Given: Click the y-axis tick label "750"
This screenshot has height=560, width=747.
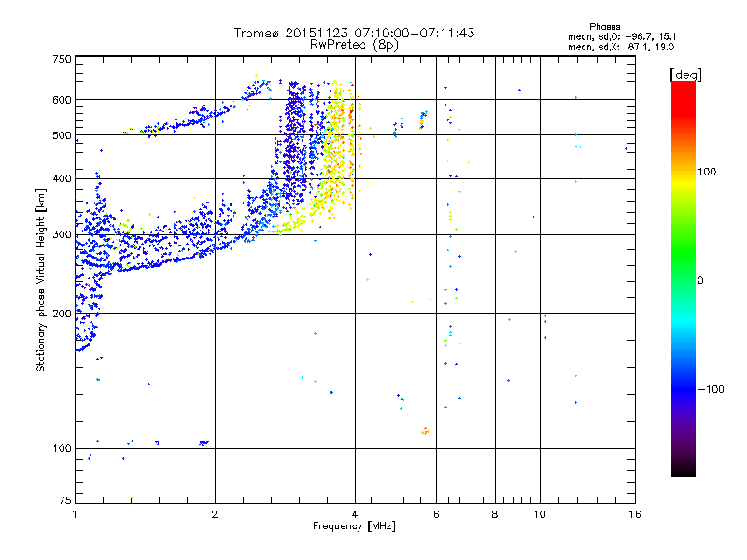Looking at the screenshot, I should point(62,59).
